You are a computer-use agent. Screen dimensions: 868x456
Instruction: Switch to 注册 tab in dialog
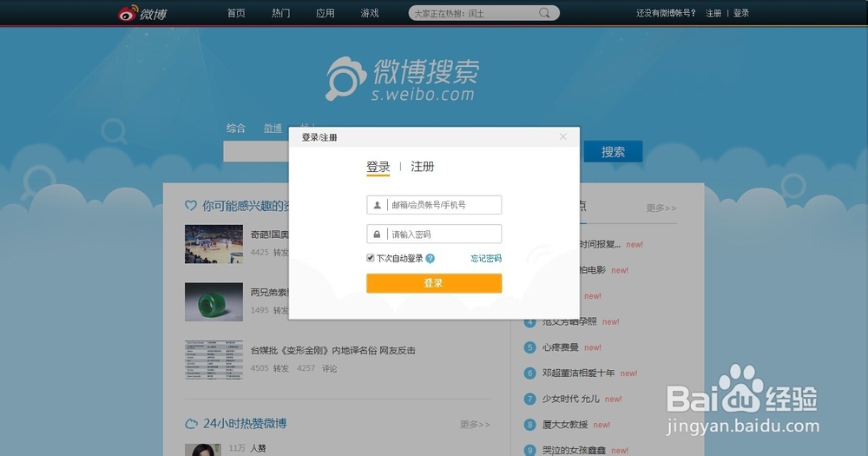click(x=423, y=166)
